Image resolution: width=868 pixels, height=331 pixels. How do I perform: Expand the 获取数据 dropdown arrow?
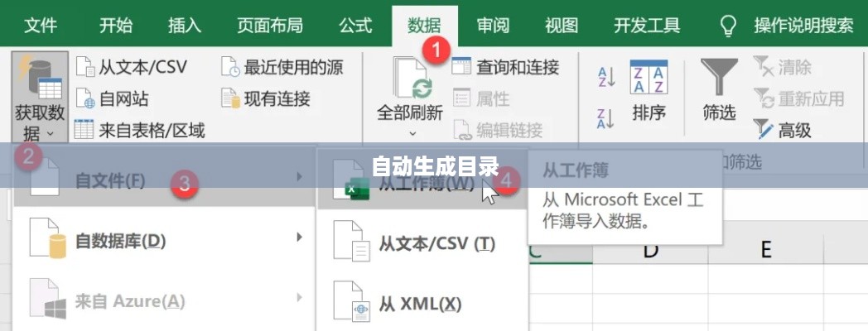tap(50, 133)
